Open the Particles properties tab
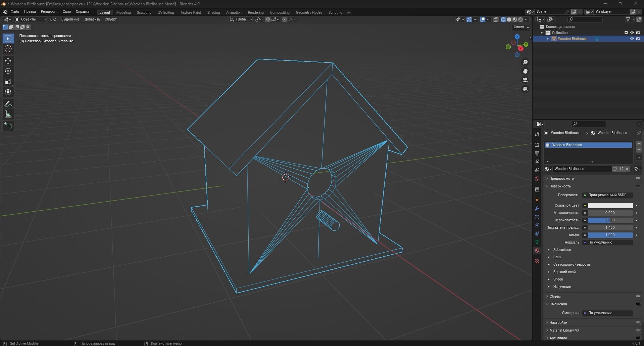Image resolution: width=644 pixels, height=346 pixels. click(537, 217)
